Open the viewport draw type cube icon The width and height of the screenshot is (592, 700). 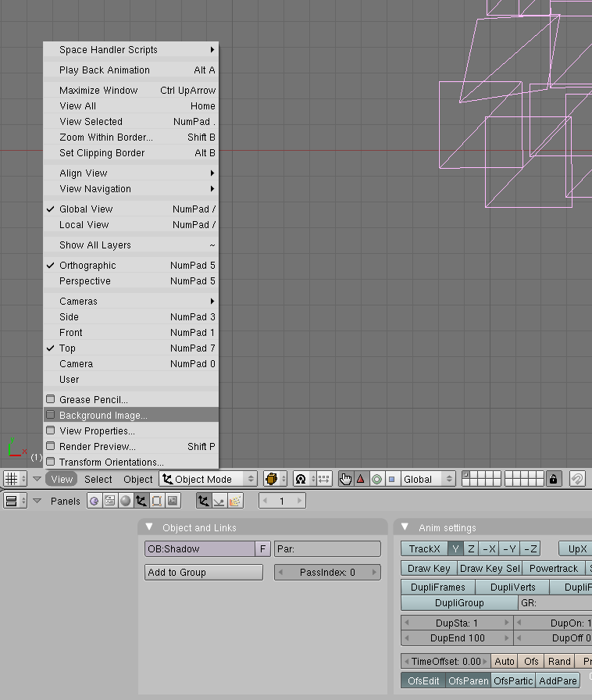pyautogui.click(x=275, y=479)
